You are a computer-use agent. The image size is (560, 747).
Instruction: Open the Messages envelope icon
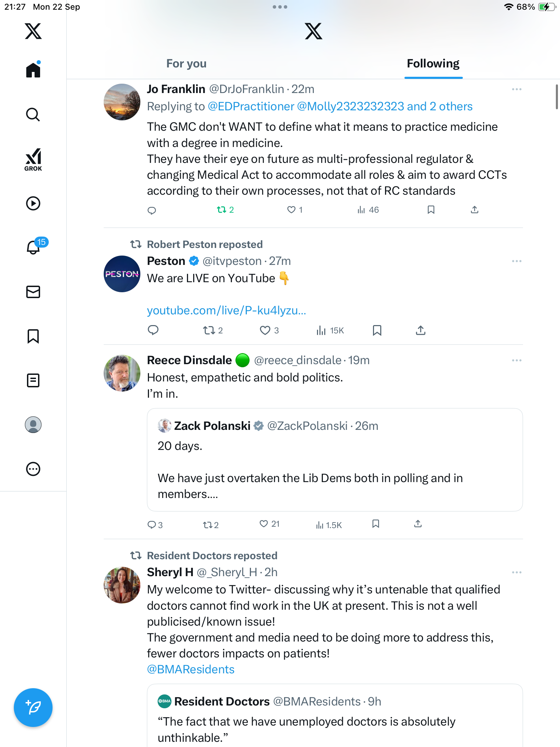tap(33, 292)
